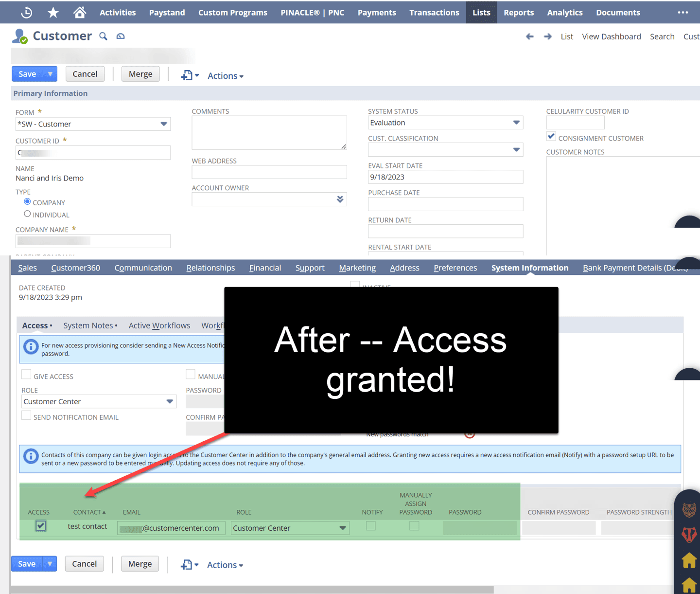
Task: Click the View Dashboard link
Action: pyautogui.click(x=612, y=36)
